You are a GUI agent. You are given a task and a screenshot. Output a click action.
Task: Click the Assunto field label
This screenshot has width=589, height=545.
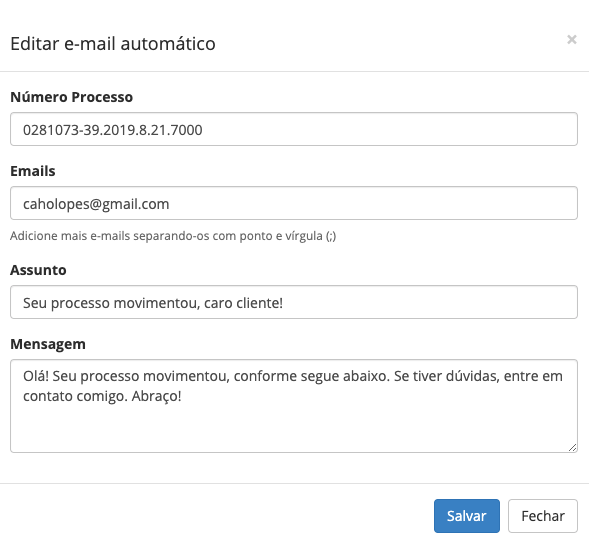(x=38, y=270)
